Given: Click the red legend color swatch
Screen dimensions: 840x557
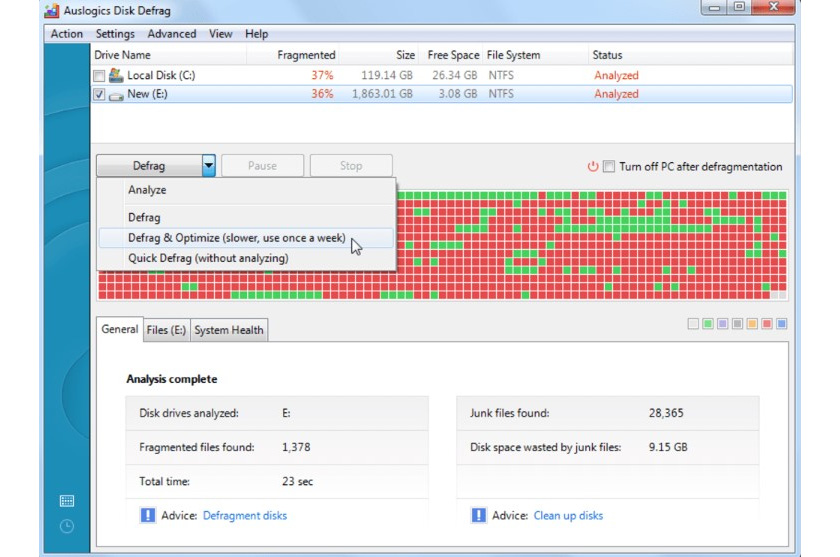Looking at the screenshot, I should pyautogui.click(x=767, y=323).
